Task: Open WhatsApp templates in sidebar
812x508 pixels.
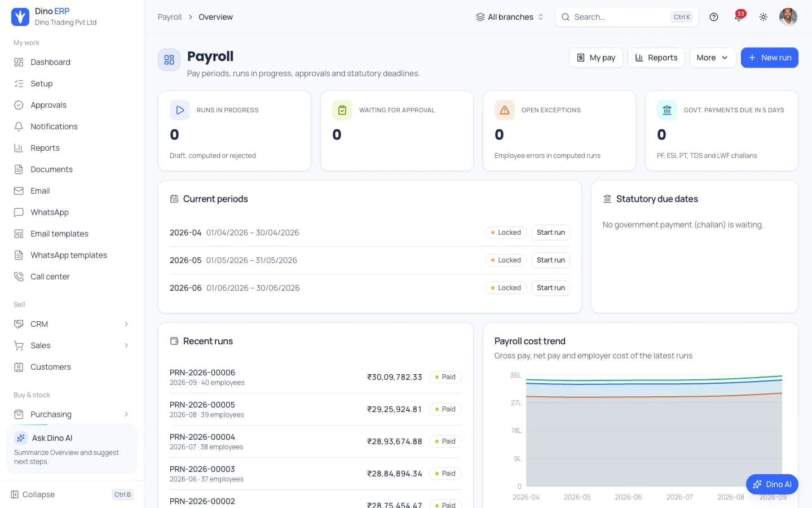Action: coord(72,255)
